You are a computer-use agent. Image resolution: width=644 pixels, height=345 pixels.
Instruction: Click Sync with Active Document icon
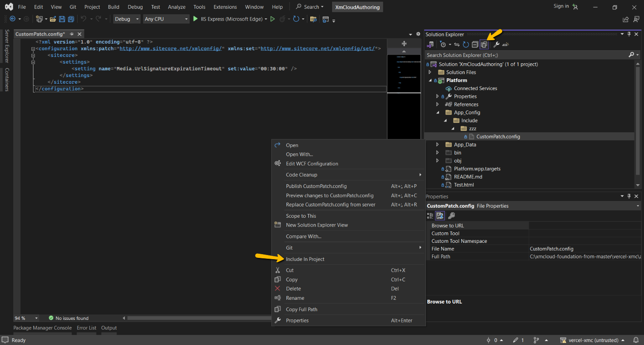pyautogui.click(x=457, y=44)
